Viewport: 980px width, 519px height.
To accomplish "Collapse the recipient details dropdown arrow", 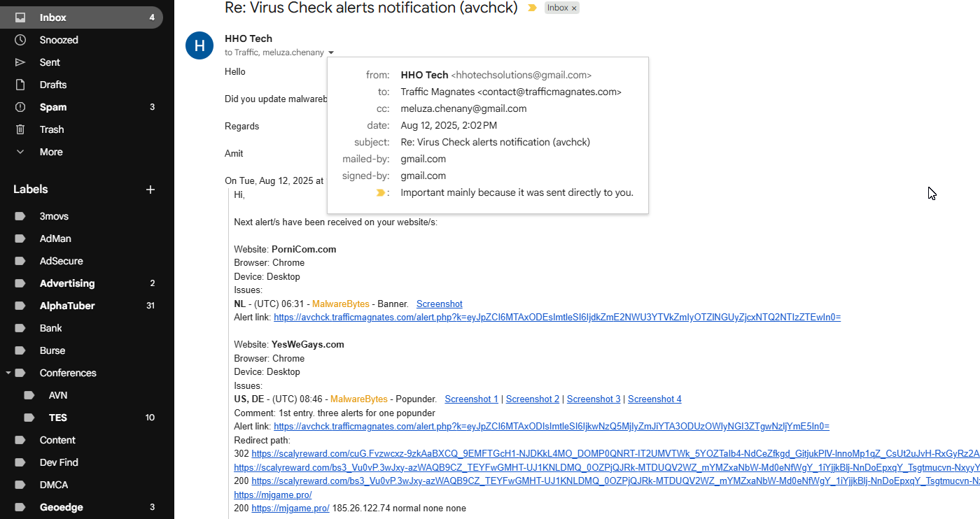I will (331, 52).
